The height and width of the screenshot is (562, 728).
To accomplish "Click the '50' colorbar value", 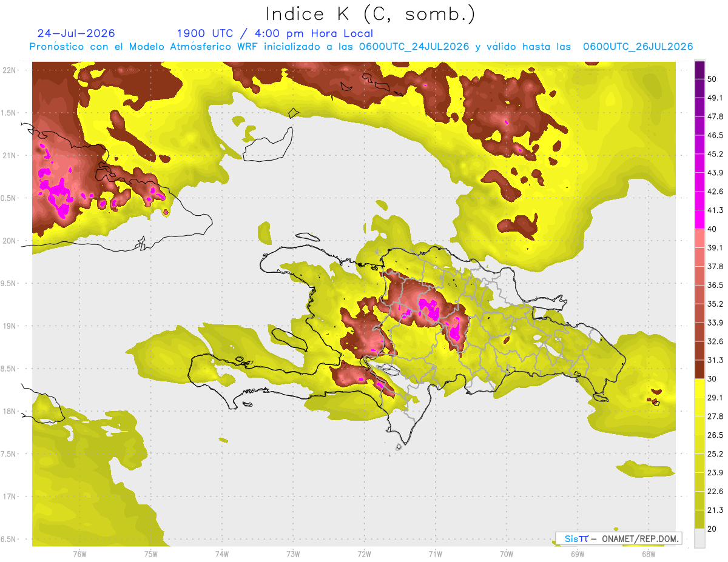I will click(712, 79).
